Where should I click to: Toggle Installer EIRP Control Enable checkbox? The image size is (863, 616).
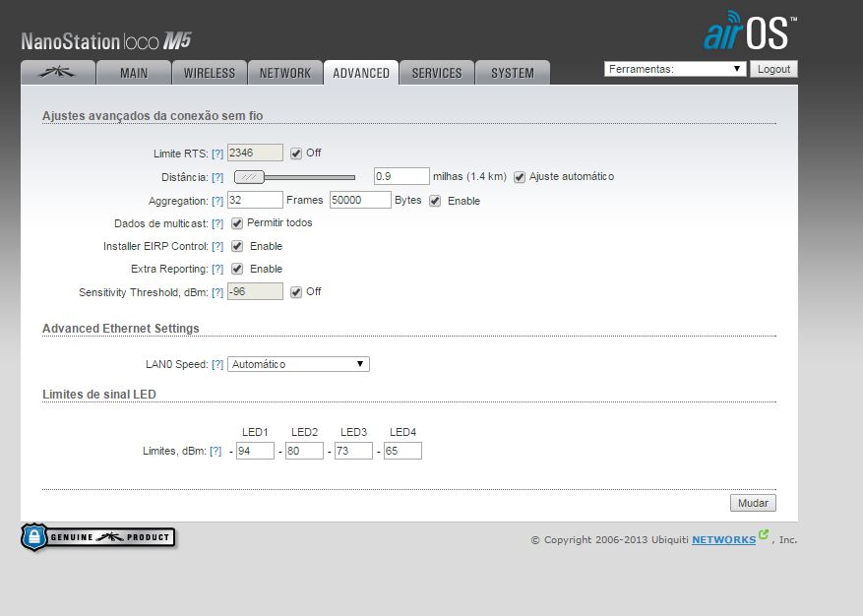[237, 246]
